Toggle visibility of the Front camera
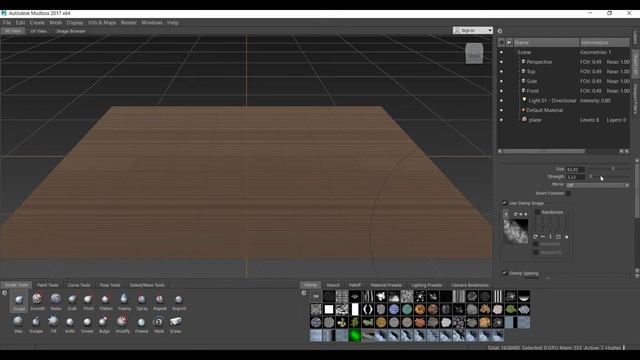640x360 pixels. (x=501, y=91)
